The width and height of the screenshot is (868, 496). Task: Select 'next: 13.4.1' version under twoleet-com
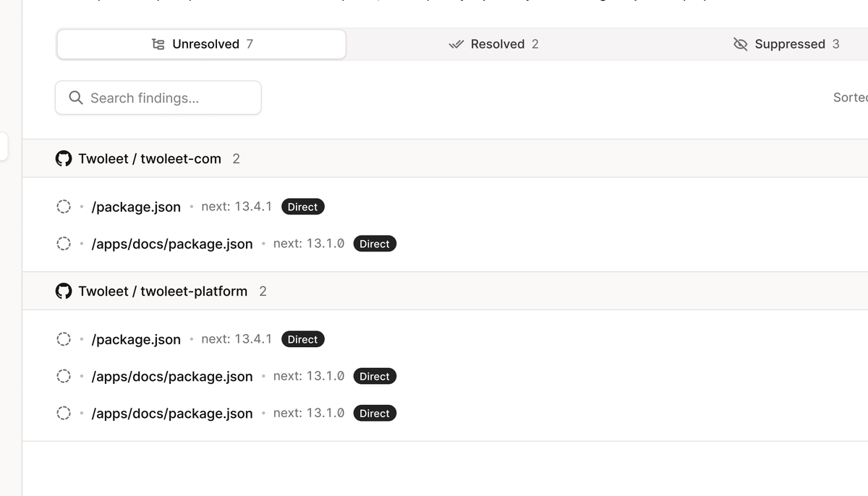pos(237,207)
